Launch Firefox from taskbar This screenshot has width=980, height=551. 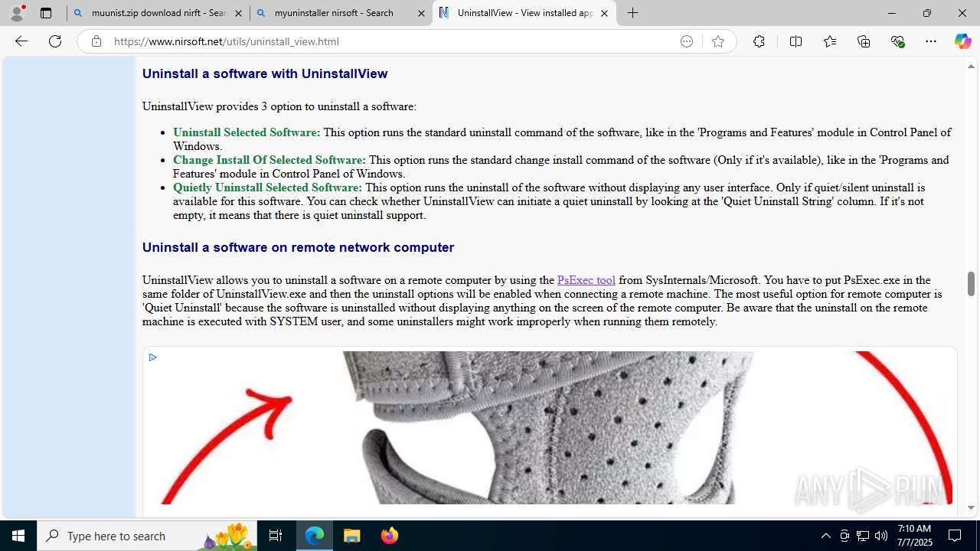pos(389,536)
